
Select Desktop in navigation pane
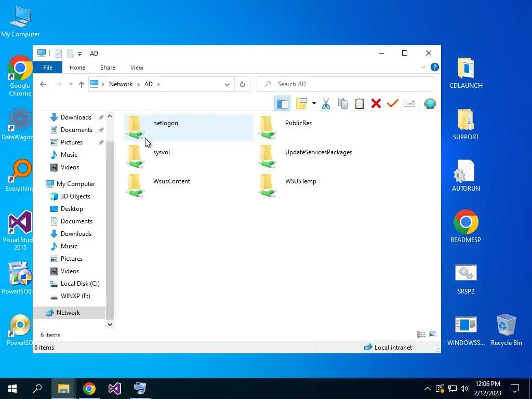point(71,209)
